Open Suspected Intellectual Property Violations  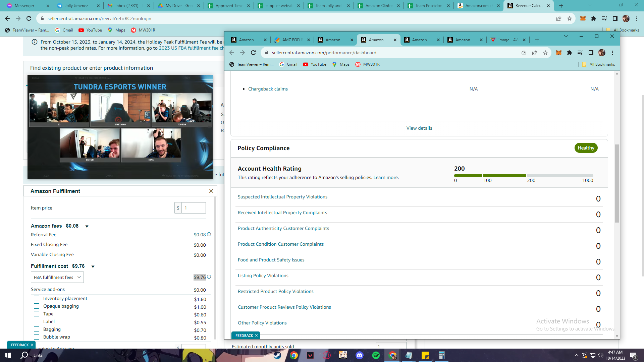click(282, 197)
